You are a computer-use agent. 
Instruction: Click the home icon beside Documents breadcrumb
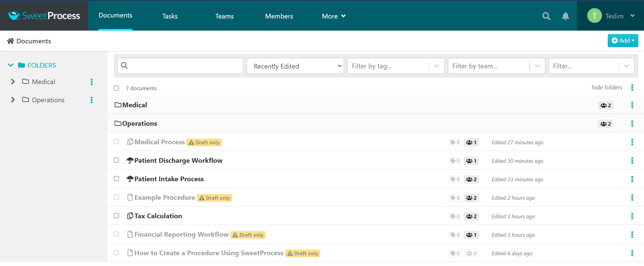(x=10, y=41)
